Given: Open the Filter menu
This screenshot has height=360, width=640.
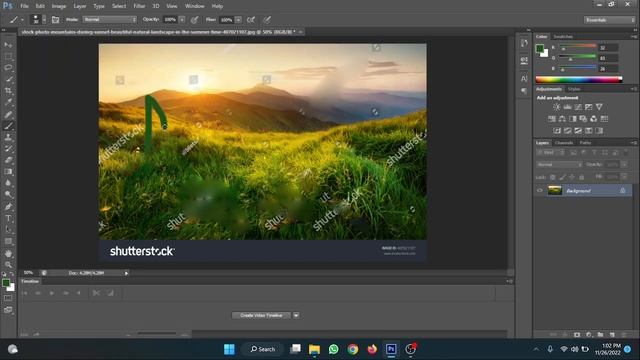Looking at the screenshot, I should 139,6.
